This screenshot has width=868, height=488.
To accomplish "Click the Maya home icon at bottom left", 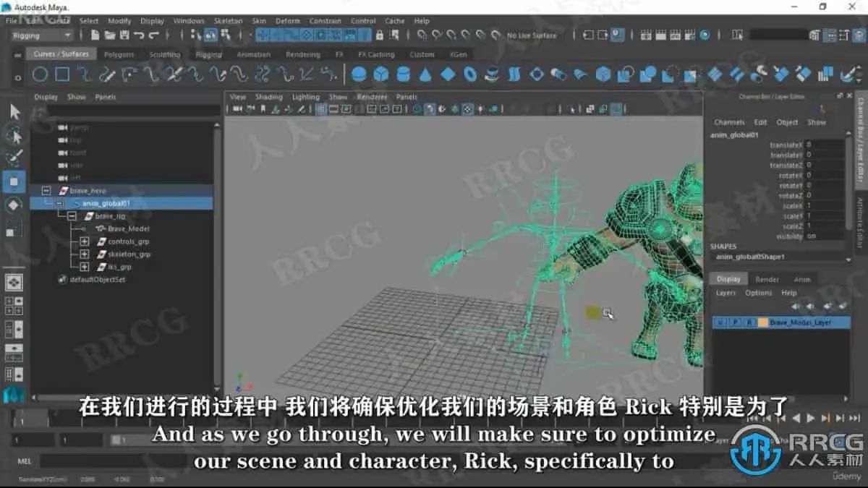I will pyautogui.click(x=14, y=395).
